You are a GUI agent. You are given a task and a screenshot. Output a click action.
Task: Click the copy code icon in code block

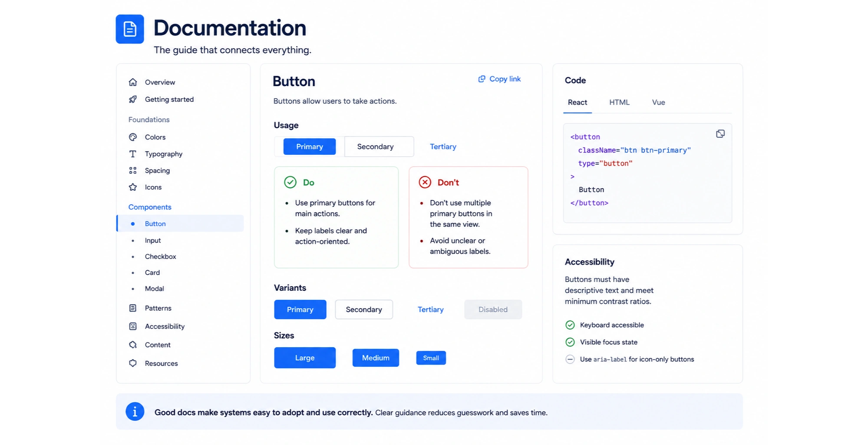(720, 134)
